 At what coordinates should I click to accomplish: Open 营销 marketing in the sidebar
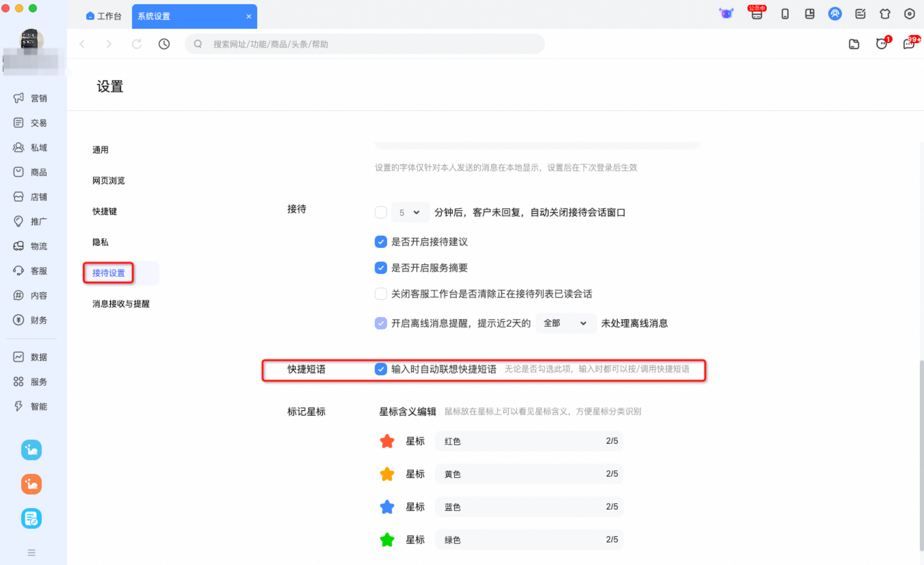coord(30,98)
